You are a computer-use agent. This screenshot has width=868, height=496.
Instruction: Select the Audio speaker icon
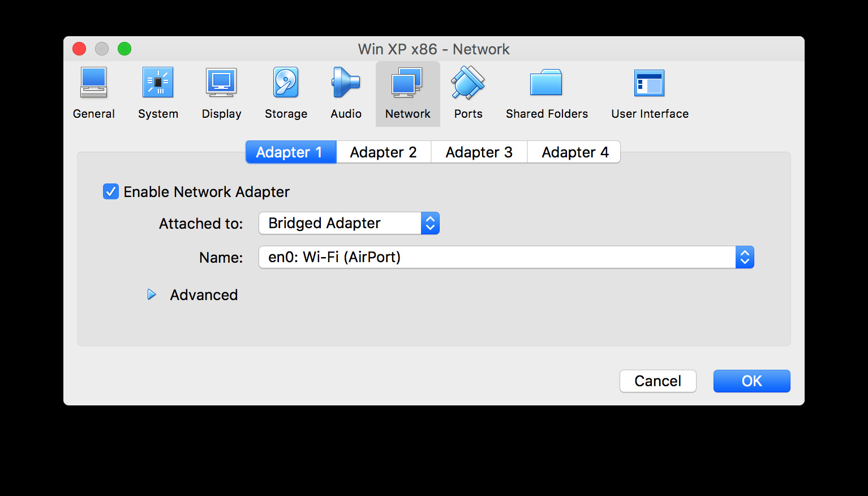pos(346,83)
